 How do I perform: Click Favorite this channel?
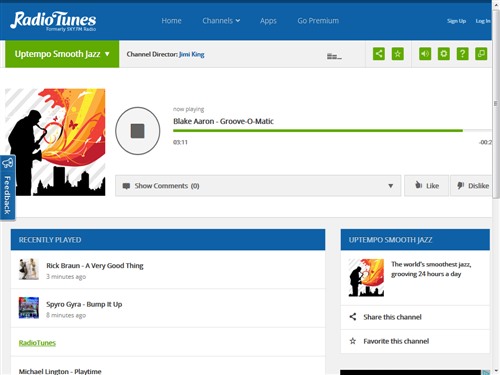[x=396, y=341]
